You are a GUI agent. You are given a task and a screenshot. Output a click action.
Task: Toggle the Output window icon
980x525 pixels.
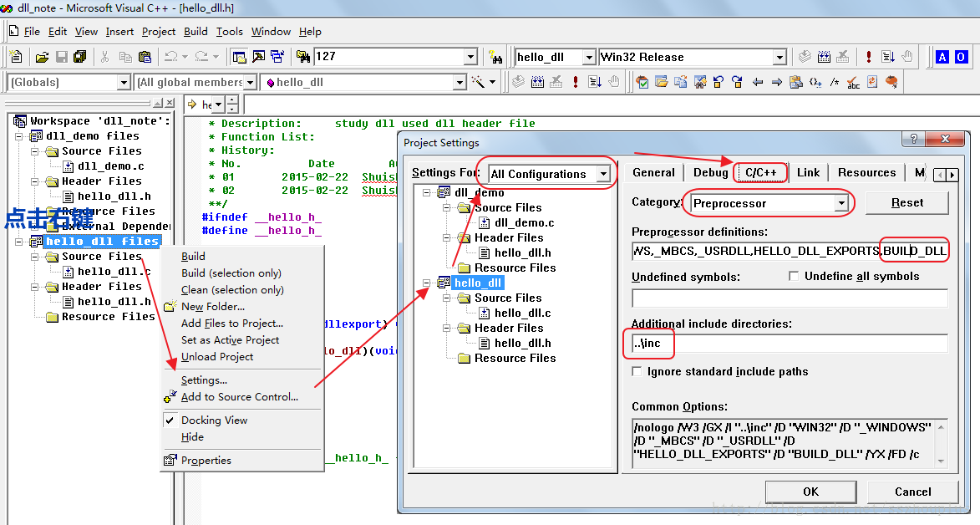coord(259,57)
